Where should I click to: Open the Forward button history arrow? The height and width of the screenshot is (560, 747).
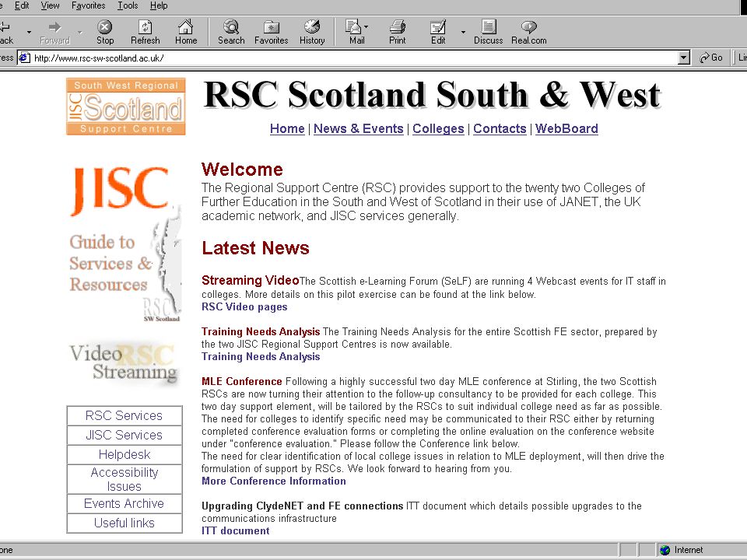click(79, 33)
